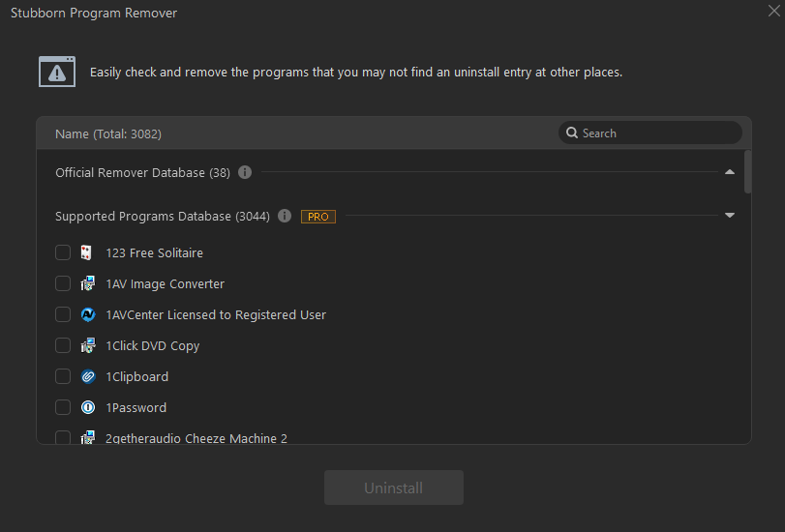Select the 1AVCenter Licensed to Registered User text
Screen dimensions: 785x532
(216, 314)
